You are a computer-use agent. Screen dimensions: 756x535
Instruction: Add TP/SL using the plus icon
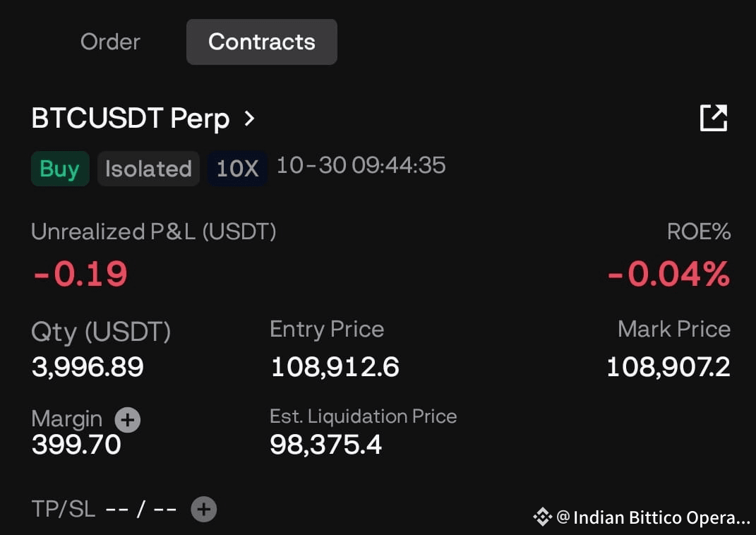(203, 509)
